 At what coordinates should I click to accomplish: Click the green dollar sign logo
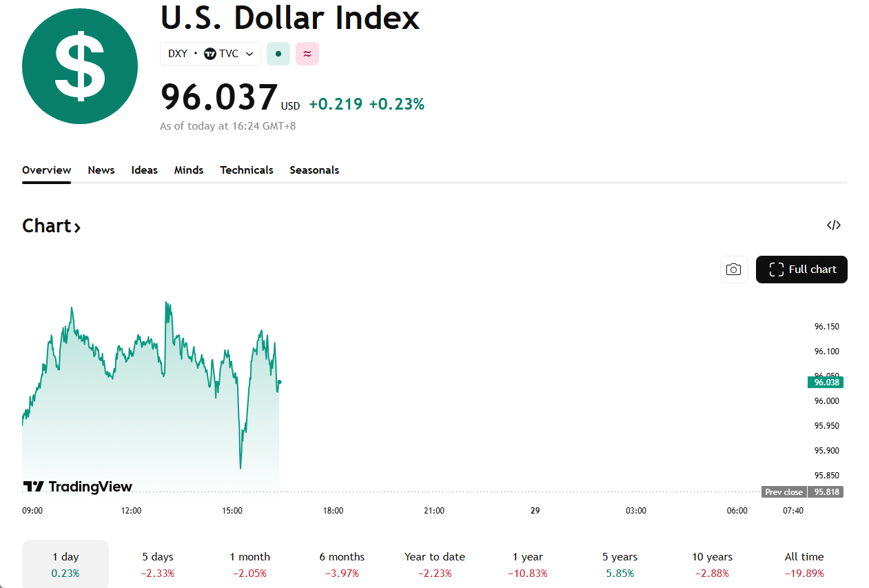80,66
